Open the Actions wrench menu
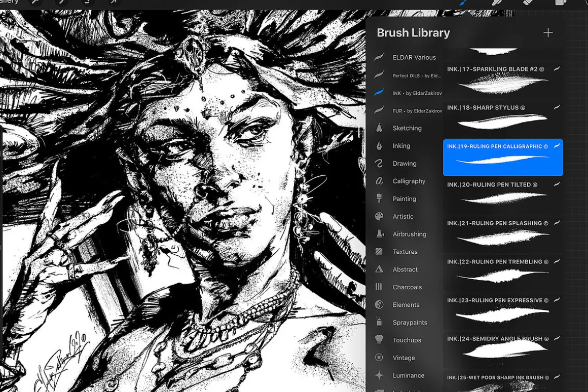 (x=35, y=2)
